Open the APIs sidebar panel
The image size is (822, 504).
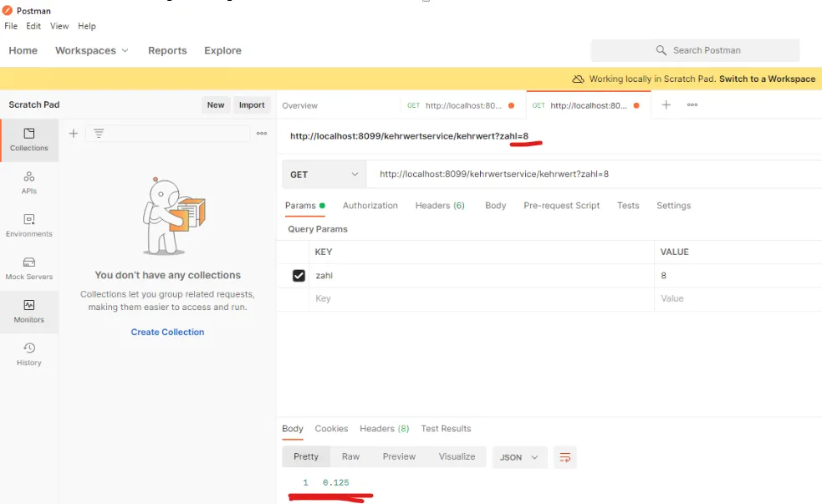tap(28, 183)
